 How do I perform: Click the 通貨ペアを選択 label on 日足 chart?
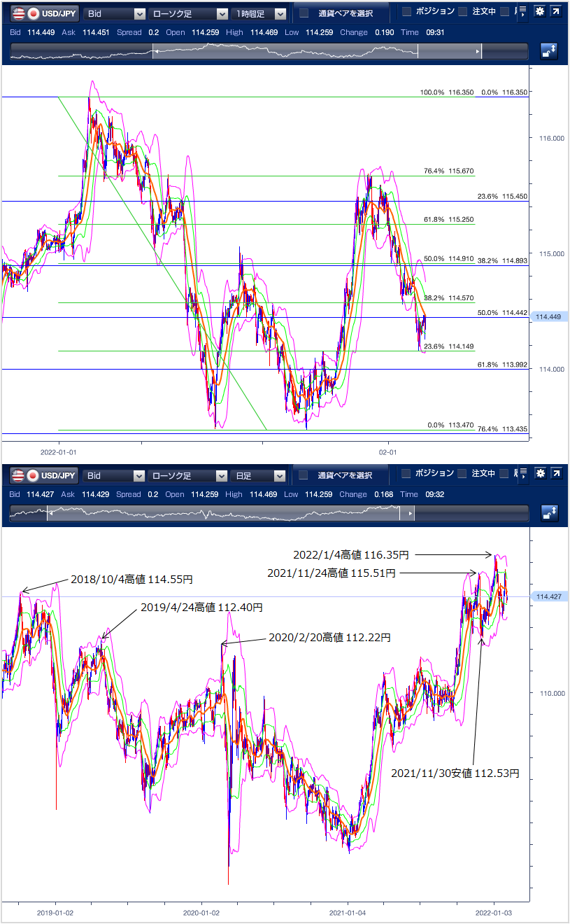(345, 475)
